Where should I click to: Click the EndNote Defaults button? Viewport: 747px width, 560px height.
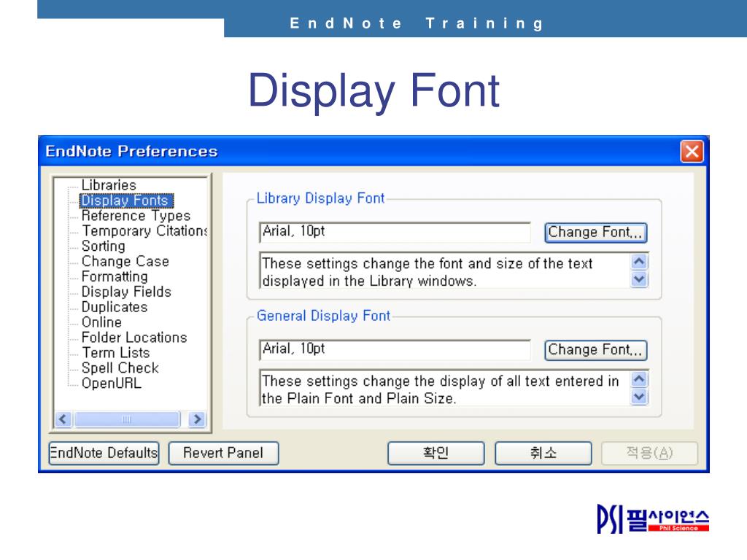click(104, 453)
